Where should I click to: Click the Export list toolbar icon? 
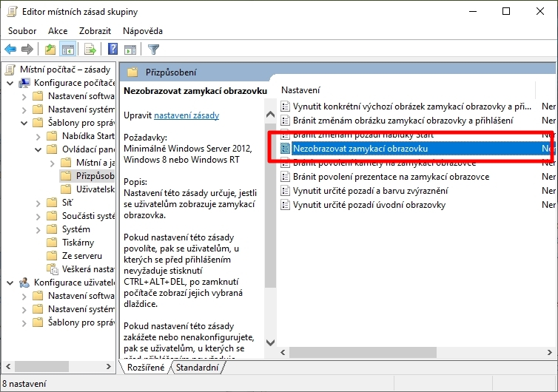coord(90,49)
